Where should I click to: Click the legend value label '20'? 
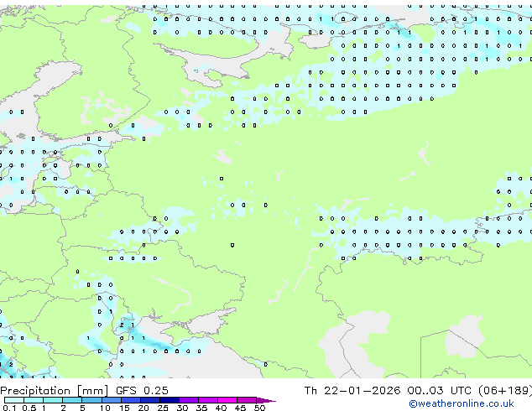[143, 408]
